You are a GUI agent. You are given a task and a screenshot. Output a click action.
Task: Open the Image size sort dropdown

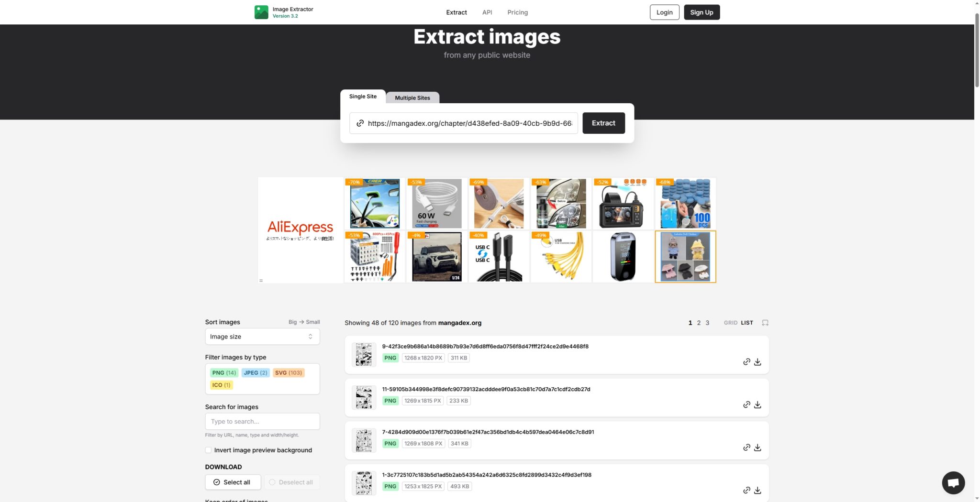coord(262,337)
